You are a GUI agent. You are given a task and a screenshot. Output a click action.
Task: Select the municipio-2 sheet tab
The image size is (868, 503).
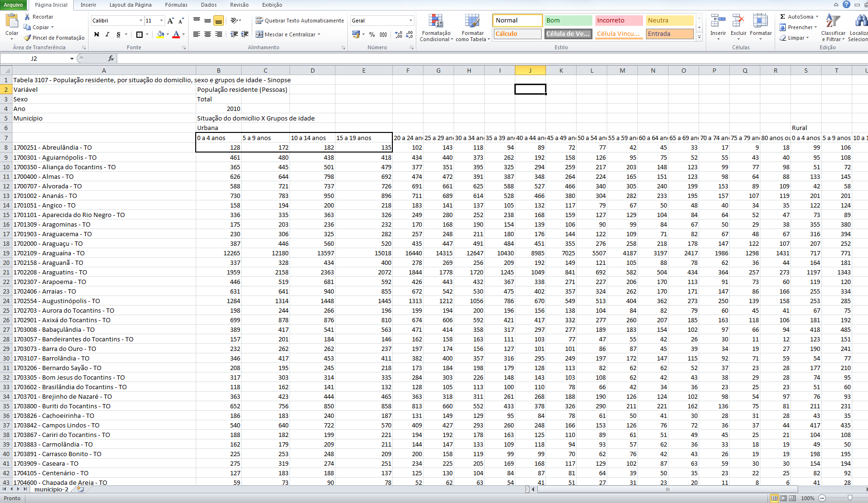pyautogui.click(x=51, y=490)
